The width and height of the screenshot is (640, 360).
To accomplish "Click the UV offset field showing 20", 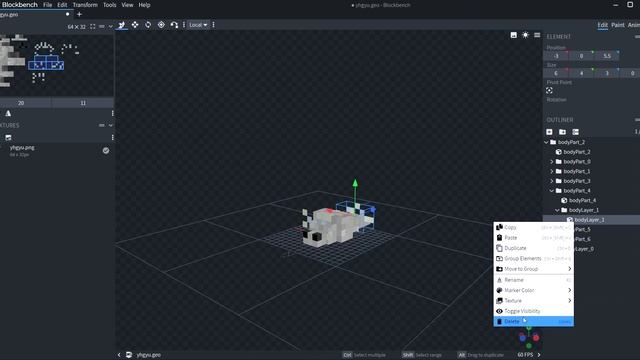I will (x=21, y=103).
